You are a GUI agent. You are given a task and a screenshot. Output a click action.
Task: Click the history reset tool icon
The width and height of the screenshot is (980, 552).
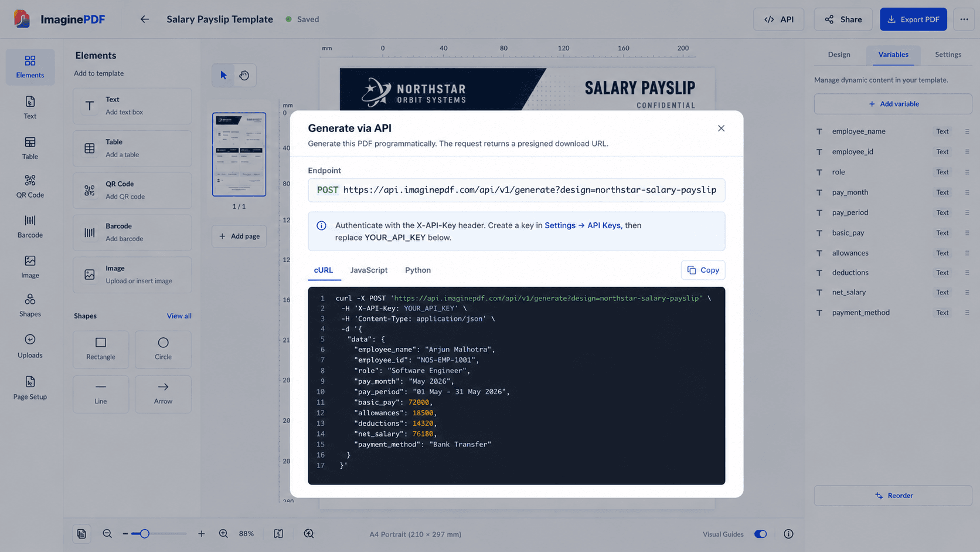(x=244, y=75)
